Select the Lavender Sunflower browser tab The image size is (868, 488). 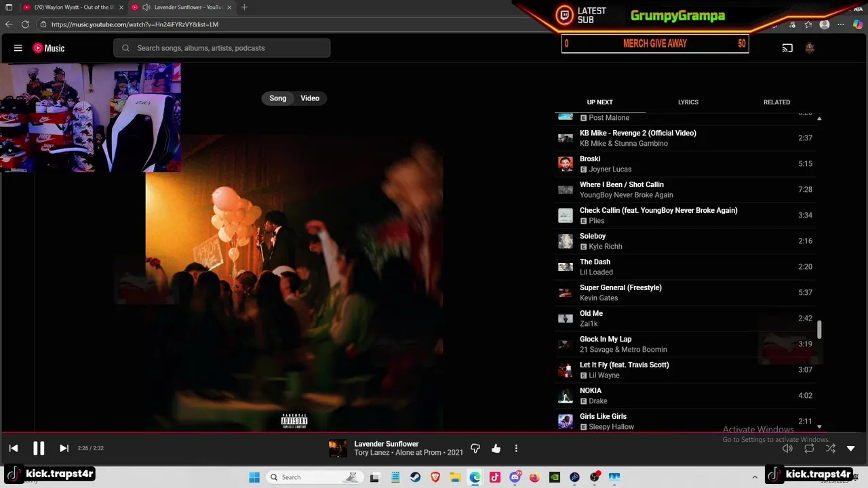coord(181,7)
